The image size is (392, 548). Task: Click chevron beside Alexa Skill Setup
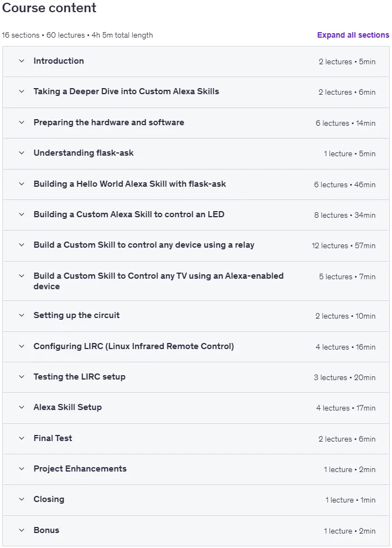[22, 407]
